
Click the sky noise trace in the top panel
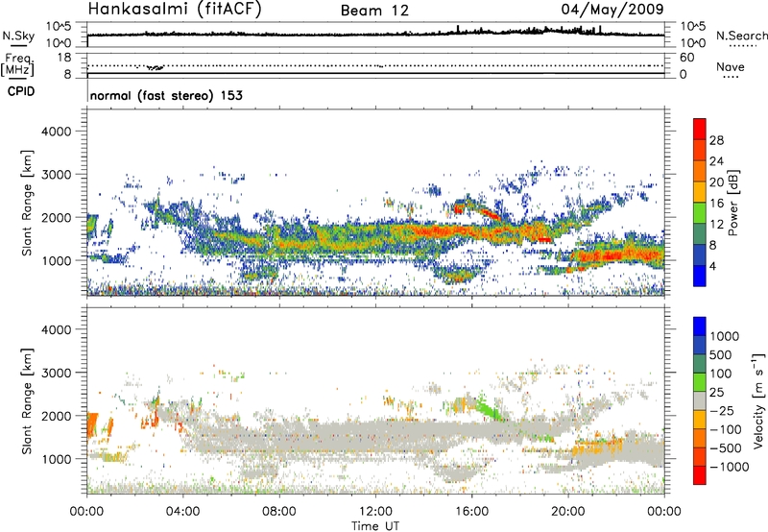pos(375,35)
